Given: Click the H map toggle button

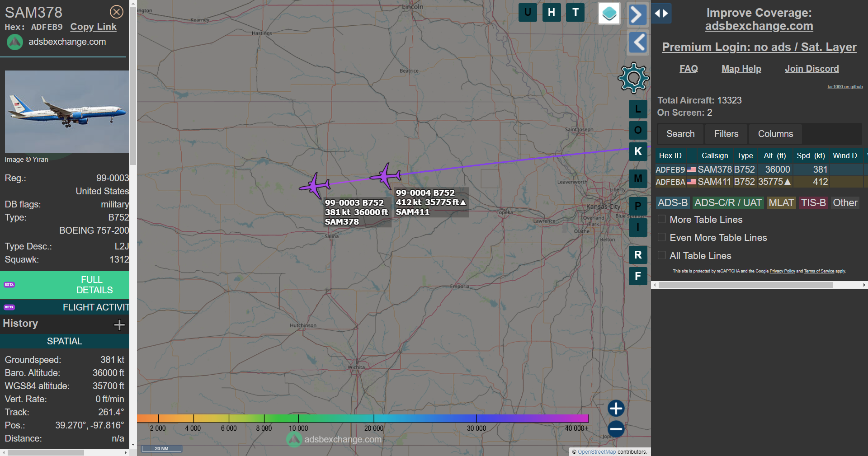Looking at the screenshot, I should pos(552,12).
